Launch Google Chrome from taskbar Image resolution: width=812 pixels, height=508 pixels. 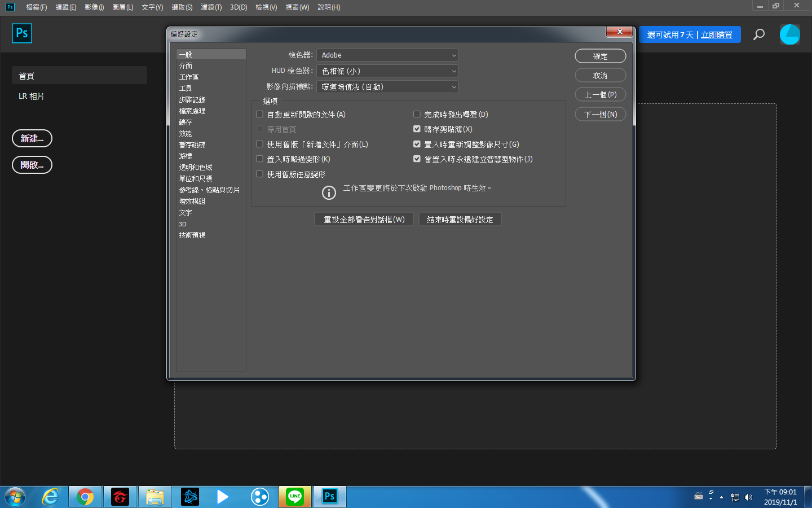pos(85,497)
